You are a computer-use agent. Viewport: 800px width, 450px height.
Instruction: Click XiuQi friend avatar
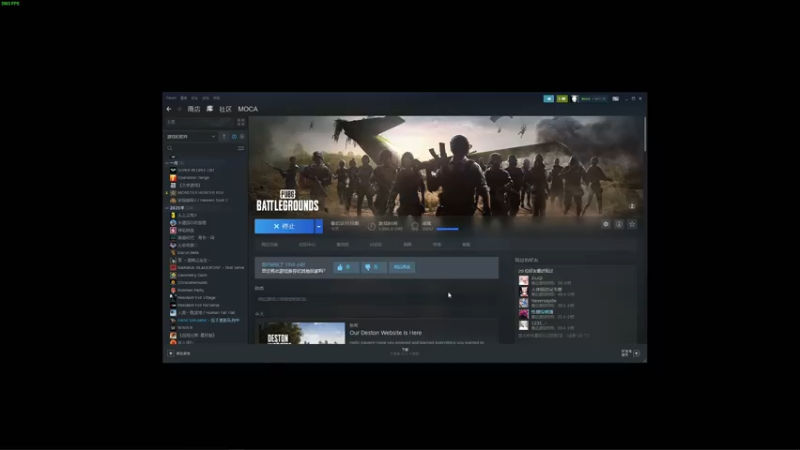pos(523,281)
